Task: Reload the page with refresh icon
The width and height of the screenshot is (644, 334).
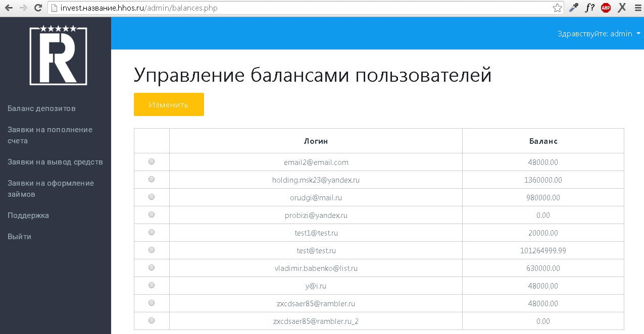Action: [38, 8]
